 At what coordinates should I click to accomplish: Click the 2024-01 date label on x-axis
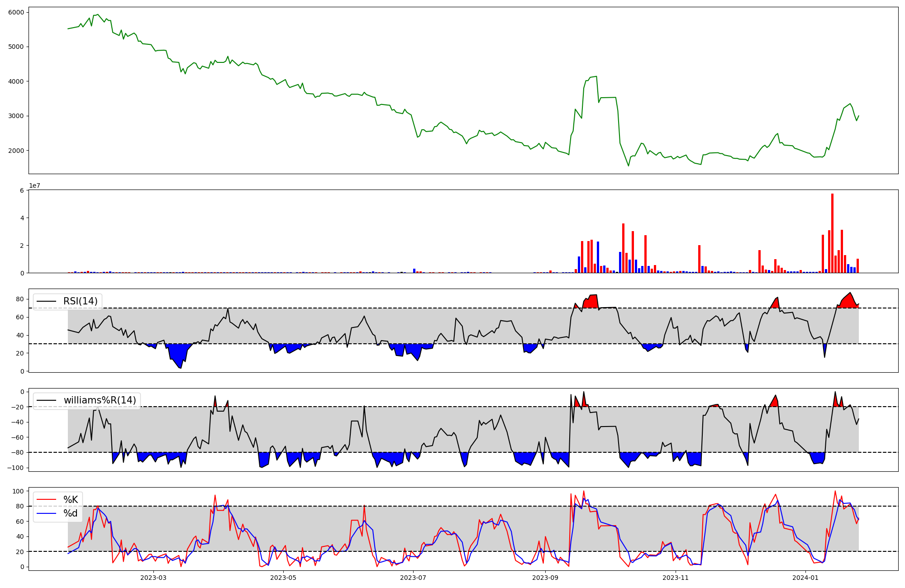805,578
